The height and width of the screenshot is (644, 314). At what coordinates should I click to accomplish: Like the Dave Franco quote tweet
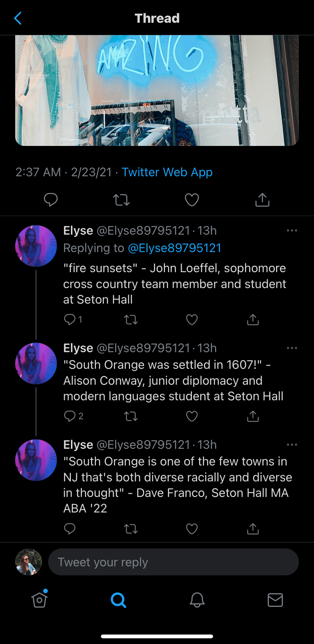tap(192, 528)
